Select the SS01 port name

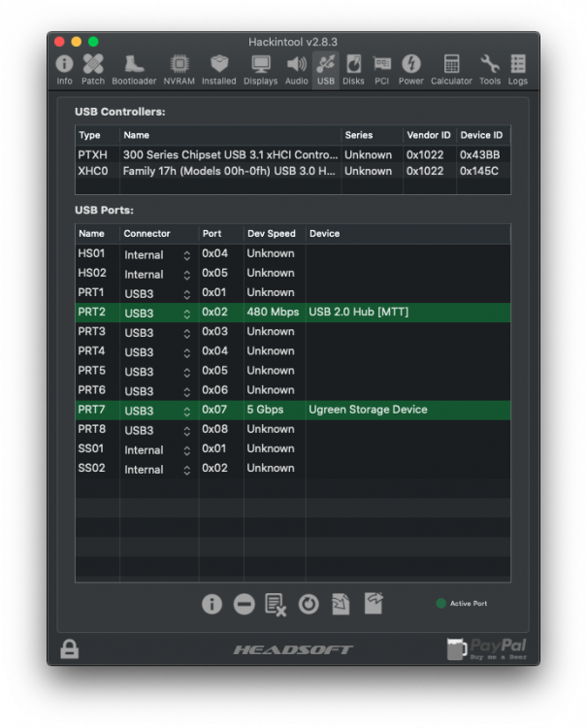(x=91, y=448)
